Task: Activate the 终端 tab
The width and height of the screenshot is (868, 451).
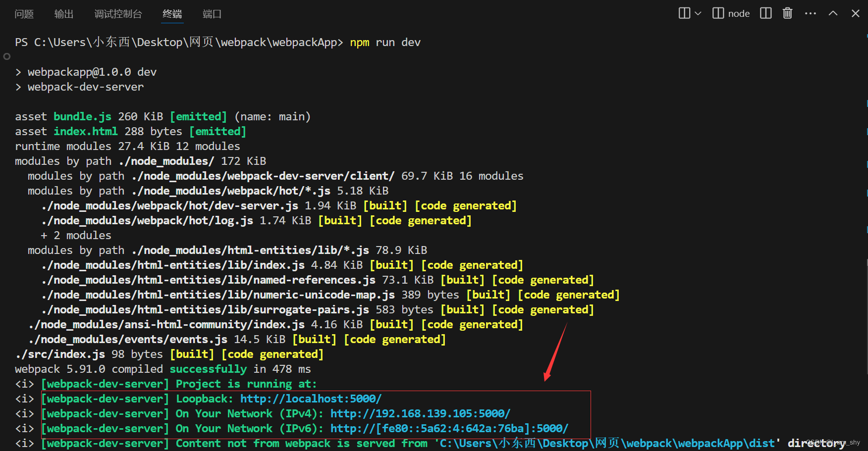Action: (x=172, y=14)
